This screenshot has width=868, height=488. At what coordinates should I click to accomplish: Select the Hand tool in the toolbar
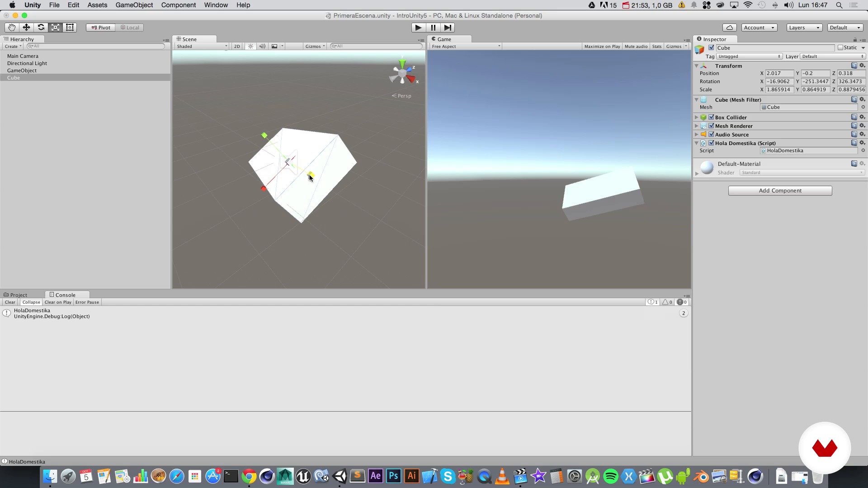pyautogui.click(x=11, y=27)
